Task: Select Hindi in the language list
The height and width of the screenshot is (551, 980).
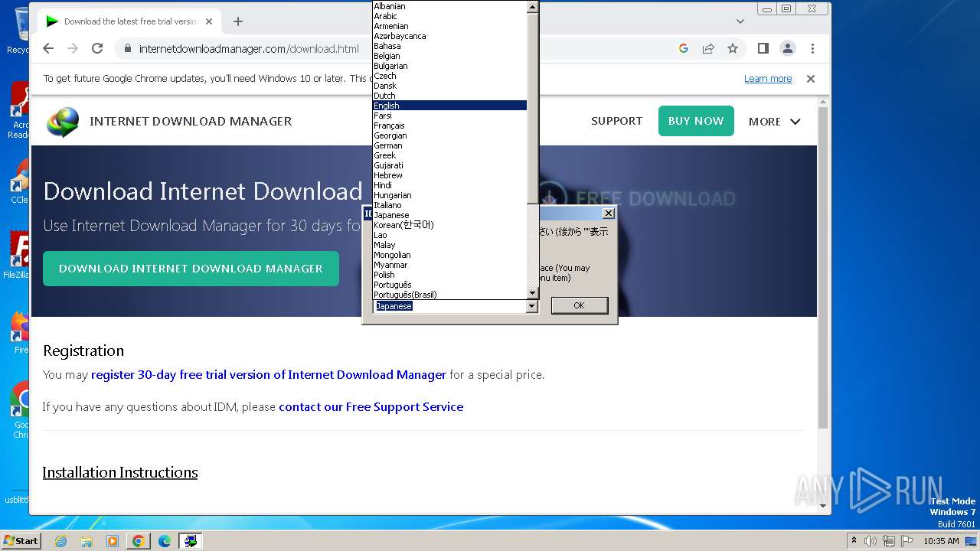Action: click(x=450, y=185)
